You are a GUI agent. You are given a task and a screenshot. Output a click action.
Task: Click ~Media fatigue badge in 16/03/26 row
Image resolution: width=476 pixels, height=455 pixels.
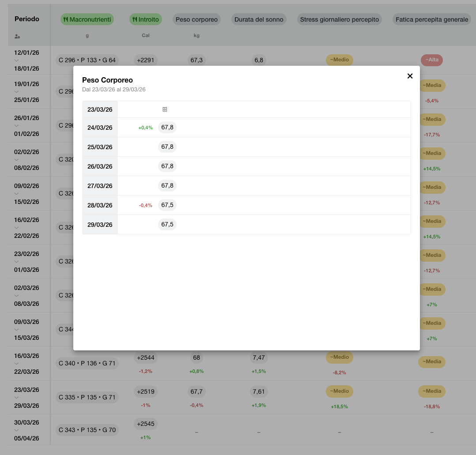pyautogui.click(x=432, y=361)
